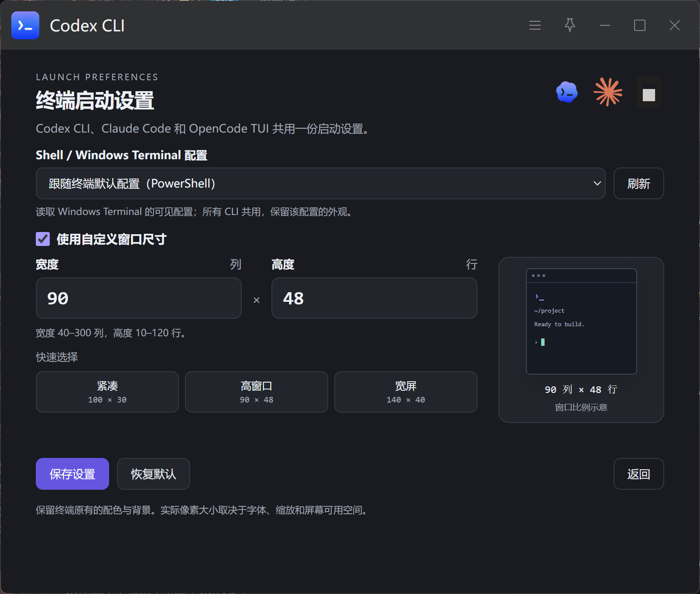Screen dimensions: 700x594
Task: Click the 终端启动设置 heading text
Action: click(95, 100)
